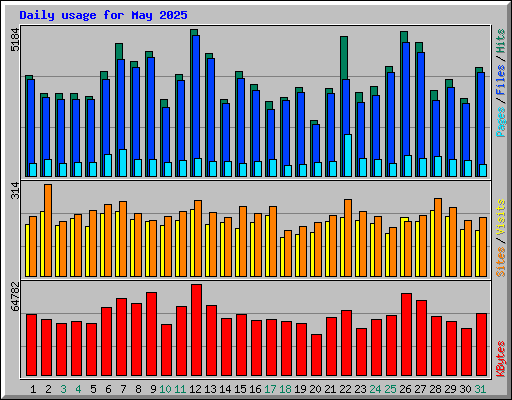Click the green Hits bar top for day 7
512x400 pixels.
pyautogui.click(x=119, y=51)
